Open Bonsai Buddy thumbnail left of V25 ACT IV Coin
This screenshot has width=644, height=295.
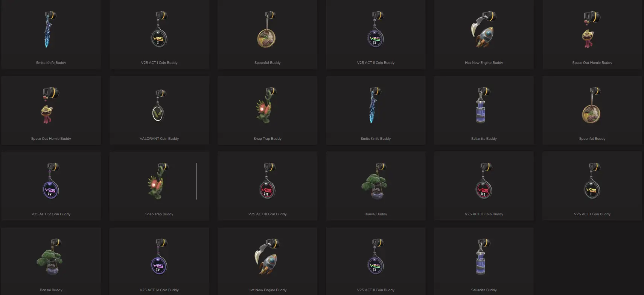tap(51, 257)
